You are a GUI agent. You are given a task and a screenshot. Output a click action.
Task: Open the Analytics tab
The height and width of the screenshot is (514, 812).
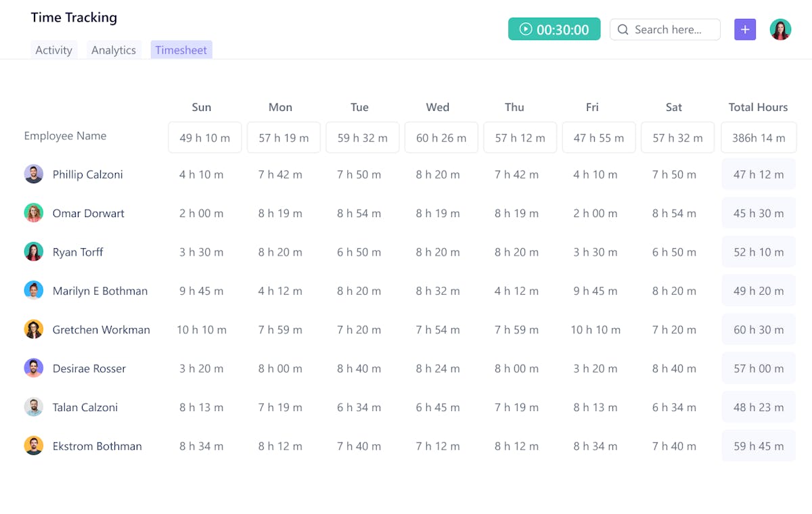point(114,49)
